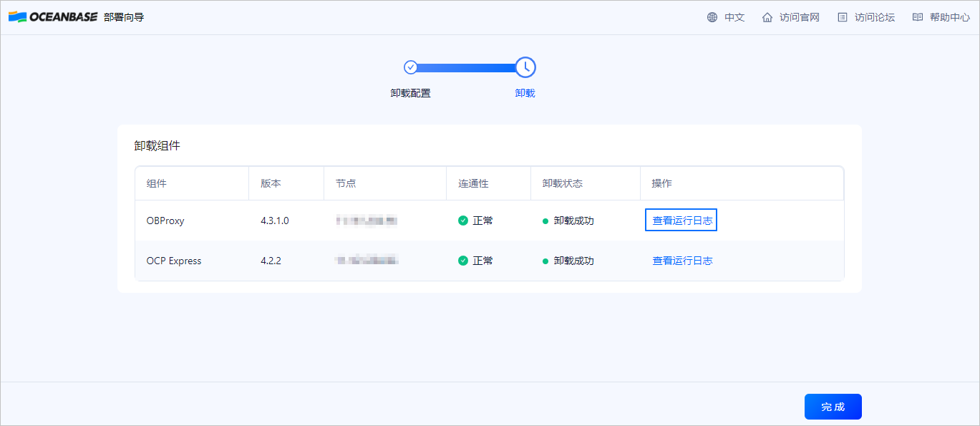Open the 帮助中心 link
This screenshot has width=980, height=426.
coord(950,17)
